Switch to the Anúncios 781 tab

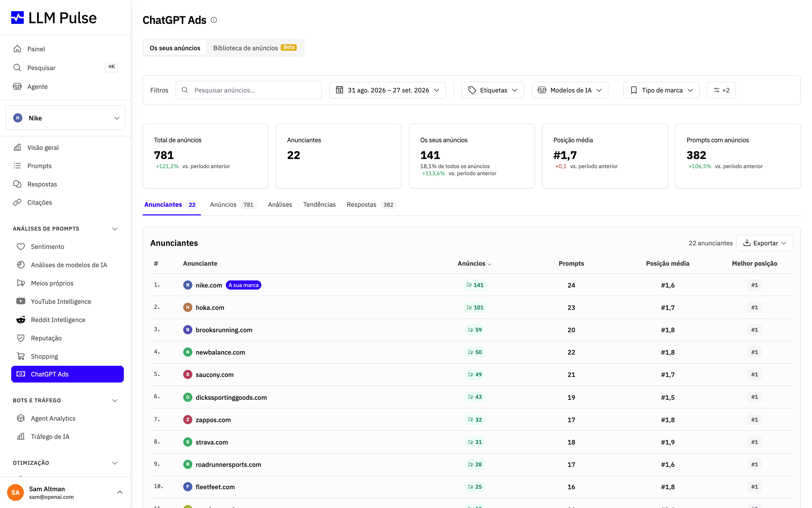tap(233, 205)
